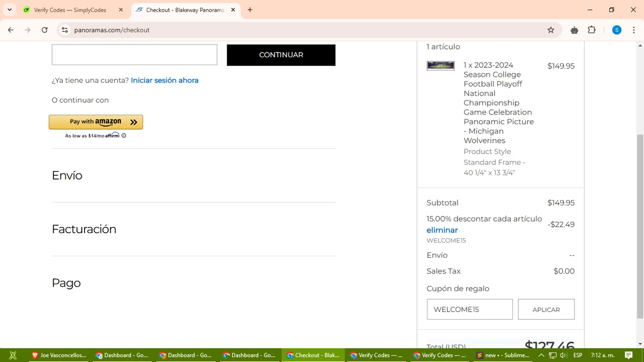This screenshot has height=362, width=644.
Task: Close the Checkout Blakeway Panoramas tab
Action: 233,9
